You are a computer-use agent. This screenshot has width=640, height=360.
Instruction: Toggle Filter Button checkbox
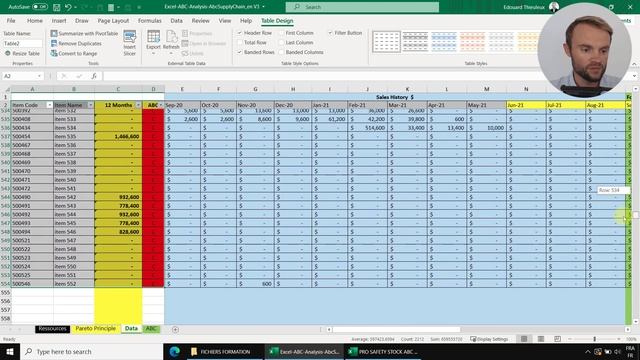pos(330,33)
